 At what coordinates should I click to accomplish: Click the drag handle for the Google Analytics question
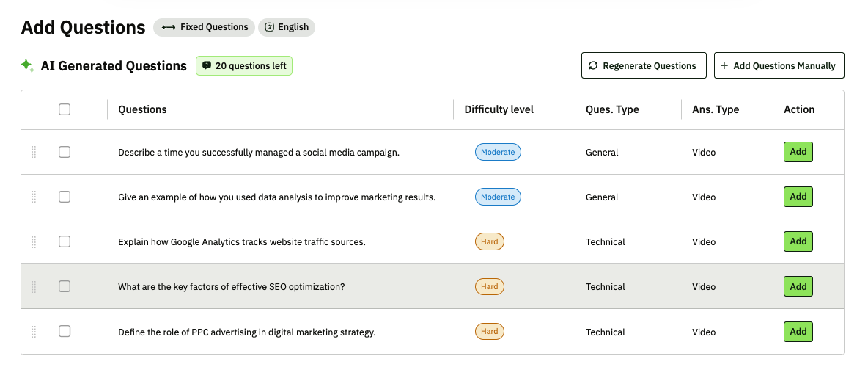[x=34, y=241]
